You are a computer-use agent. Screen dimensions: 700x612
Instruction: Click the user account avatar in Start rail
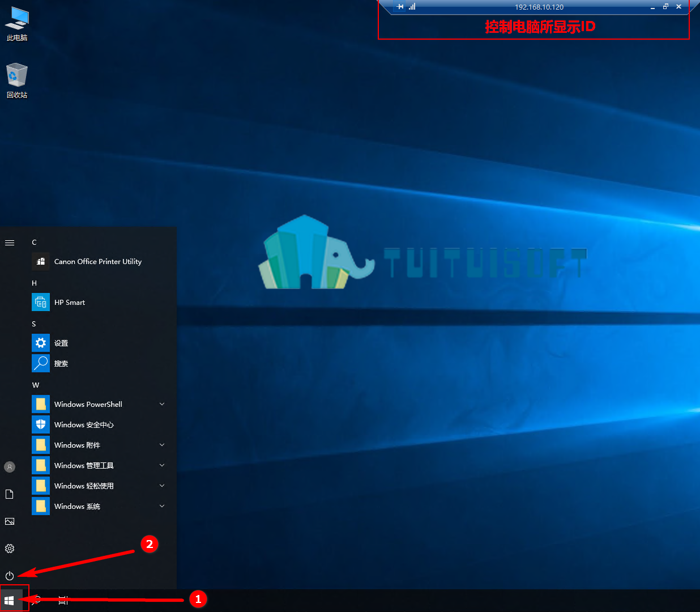pos(10,467)
